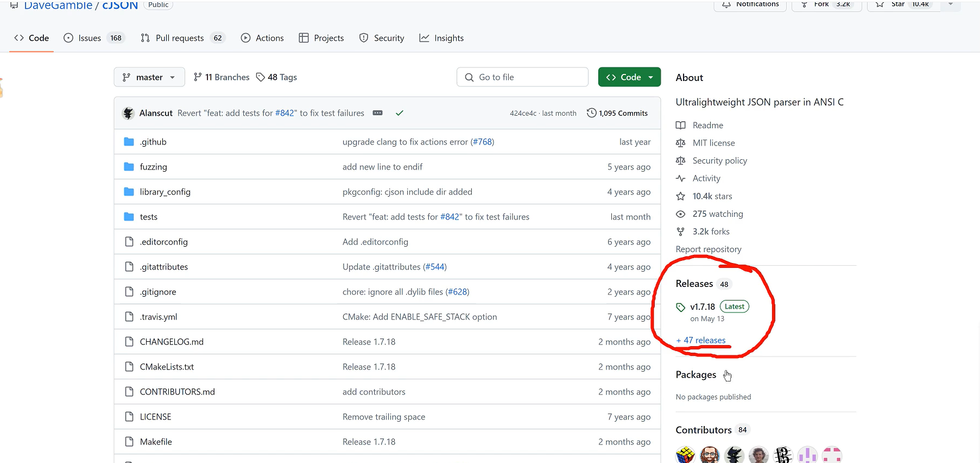View 48 Tags link
Image resolution: width=980 pixels, height=463 pixels.
tap(276, 77)
